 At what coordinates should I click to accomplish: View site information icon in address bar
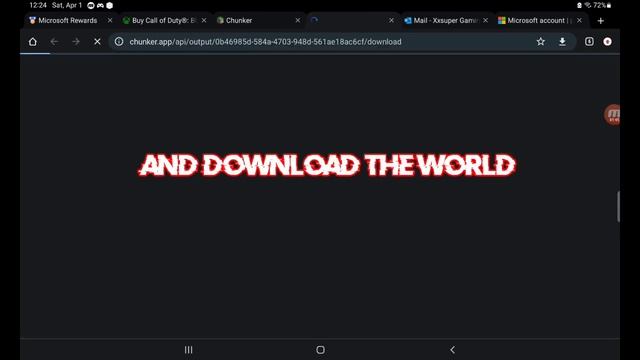pos(119,42)
